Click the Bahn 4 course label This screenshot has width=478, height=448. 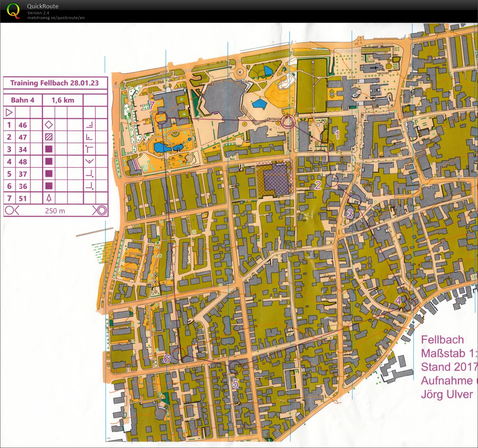coord(23,100)
